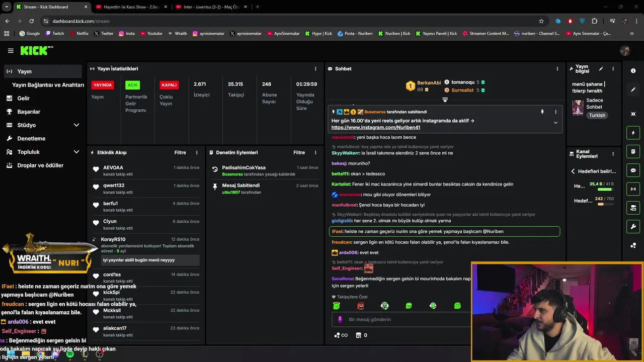644x362 pixels.
Task: Click the Turkish language tag in Yayın bilgisi
Action: pyautogui.click(x=597, y=115)
